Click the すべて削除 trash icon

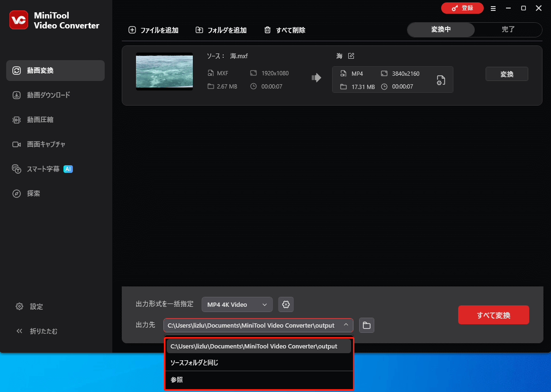269,29
